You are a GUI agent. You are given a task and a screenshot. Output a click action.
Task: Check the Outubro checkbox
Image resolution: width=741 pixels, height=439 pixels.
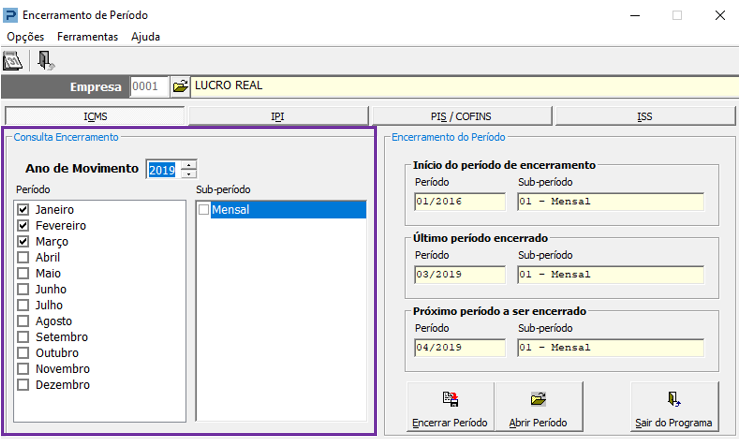coord(23,353)
